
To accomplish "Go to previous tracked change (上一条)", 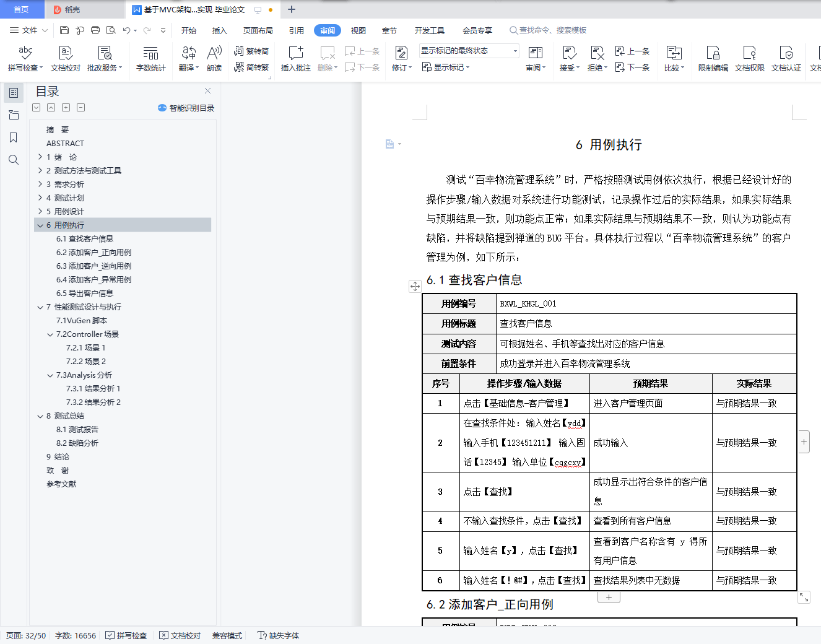I will 633,51.
